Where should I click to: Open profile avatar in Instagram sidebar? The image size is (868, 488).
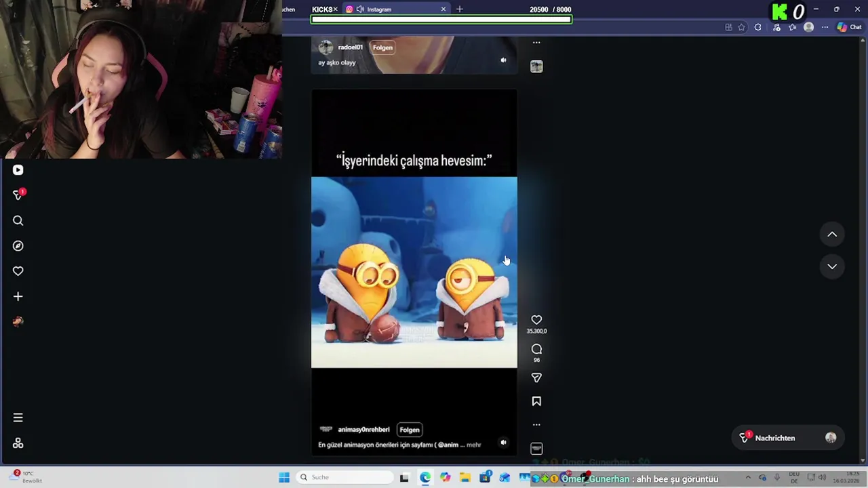18,321
